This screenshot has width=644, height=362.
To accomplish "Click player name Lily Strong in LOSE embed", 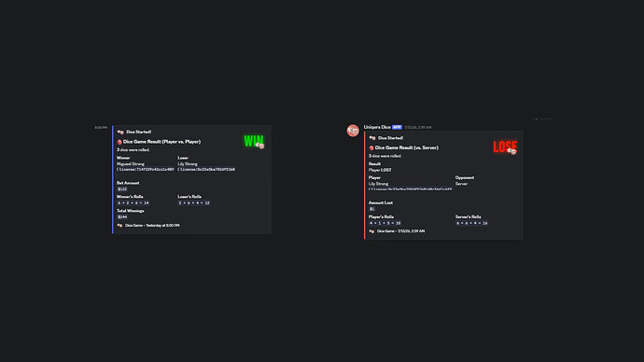I will pos(378,184).
